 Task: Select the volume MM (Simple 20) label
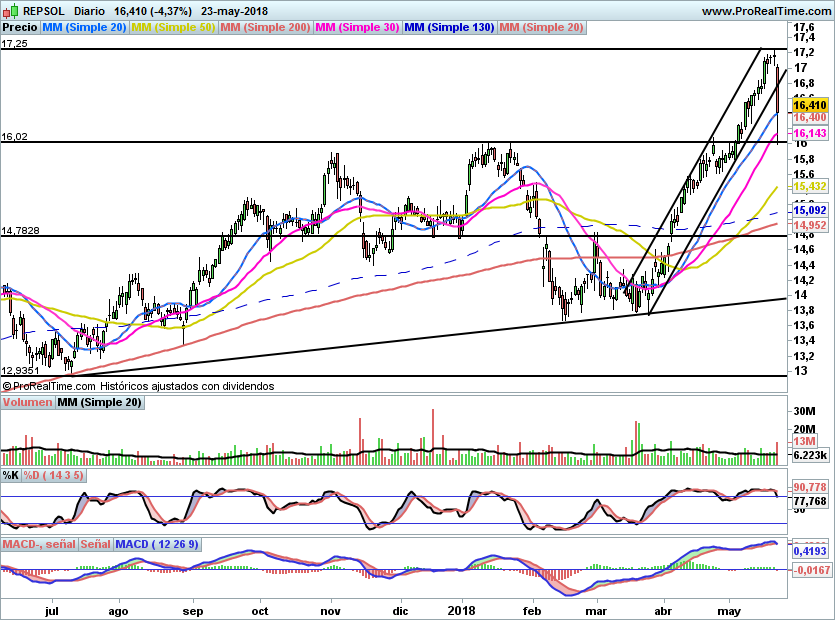[99, 402]
